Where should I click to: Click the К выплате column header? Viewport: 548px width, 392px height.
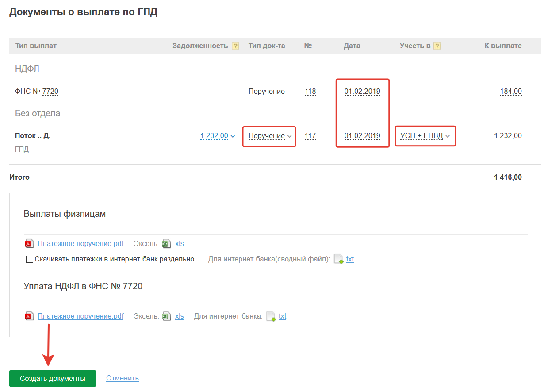(503, 46)
